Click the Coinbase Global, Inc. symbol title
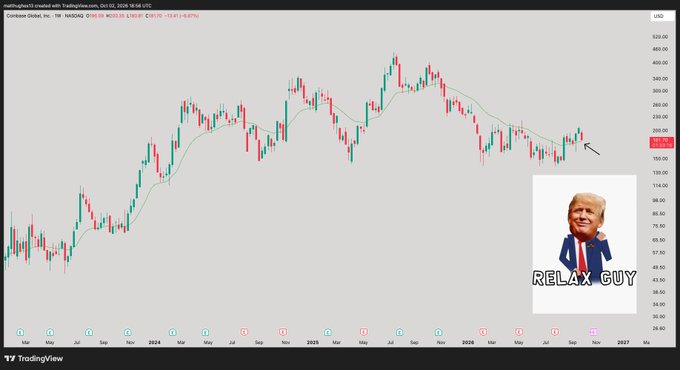The image size is (680, 370). 29,16
